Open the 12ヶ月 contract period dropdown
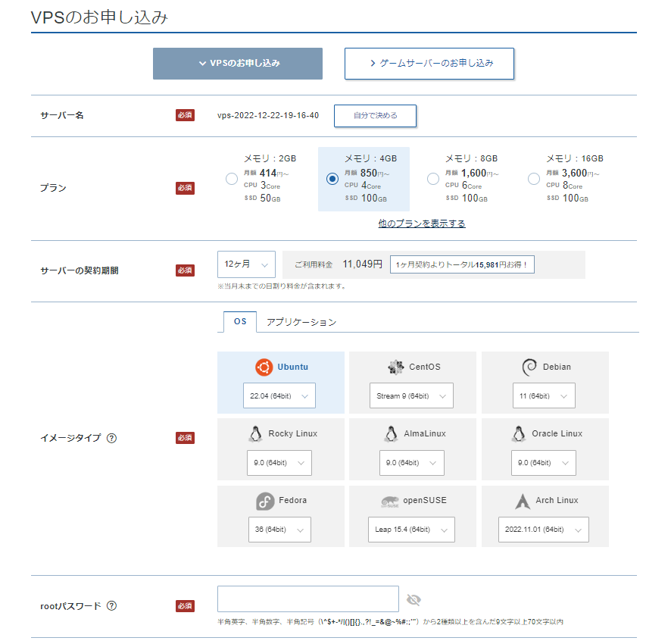The width and height of the screenshot is (671, 644). pos(246,264)
